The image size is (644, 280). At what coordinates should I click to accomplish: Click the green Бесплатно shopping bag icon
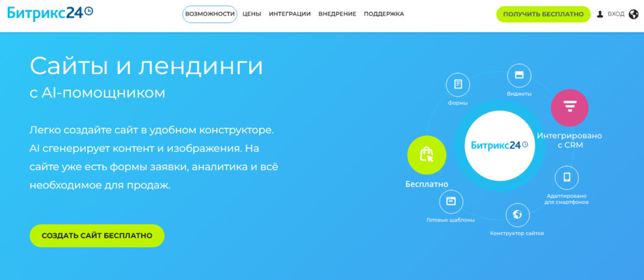(427, 155)
